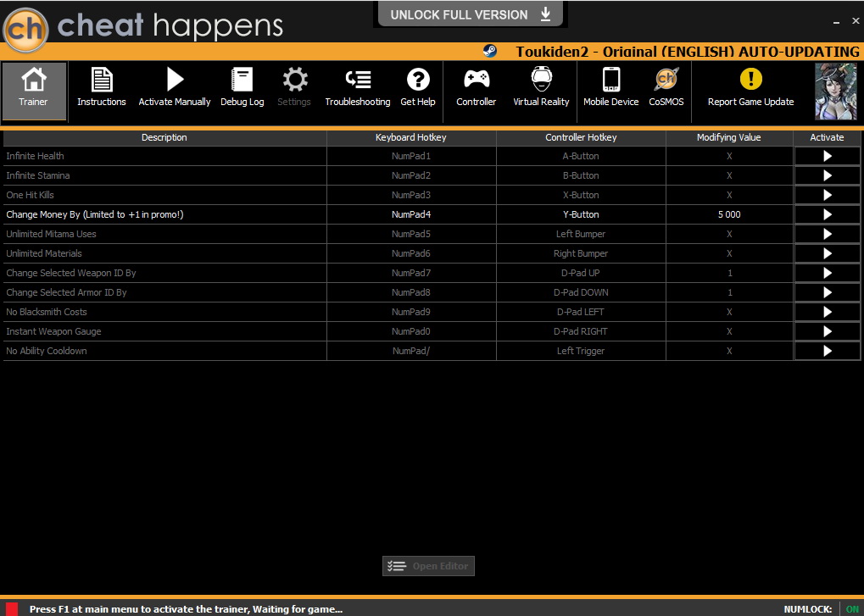The image size is (864, 616).
Task: Open the Trainer home tab
Action: tap(34, 92)
